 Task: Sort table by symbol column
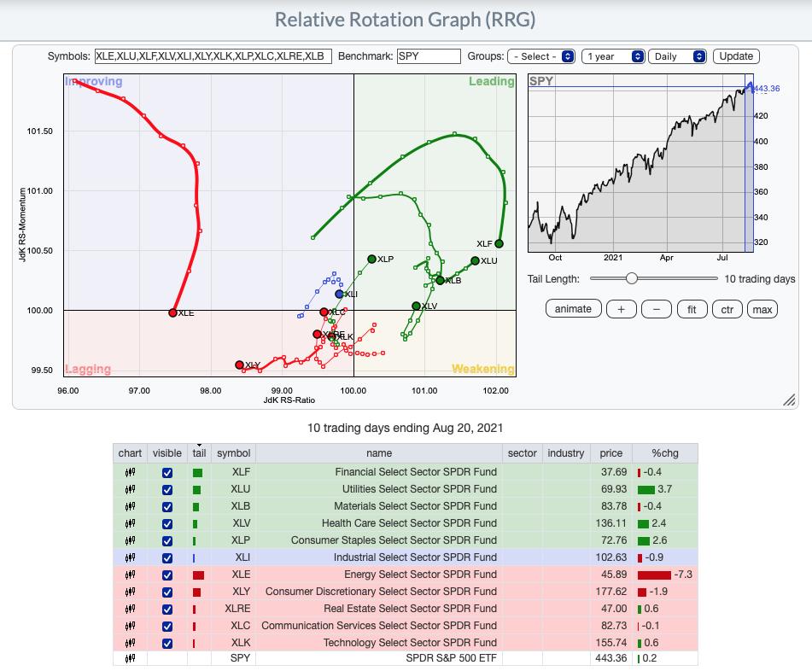[x=234, y=453]
